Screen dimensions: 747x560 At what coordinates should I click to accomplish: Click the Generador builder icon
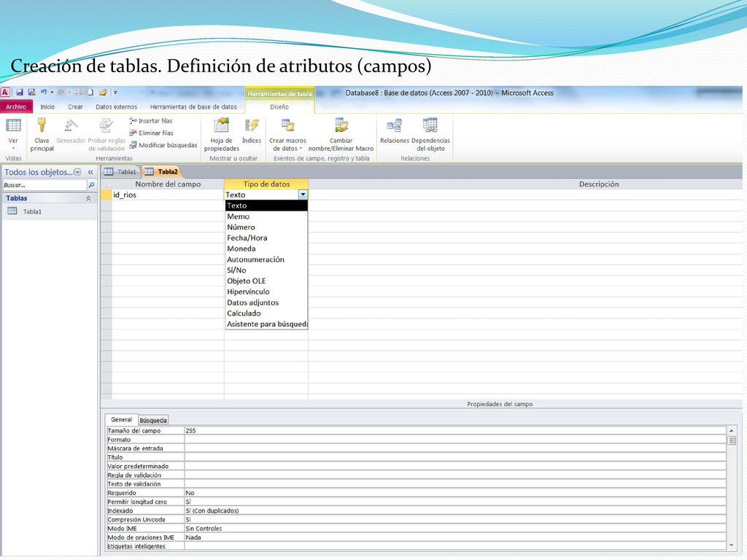pyautogui.click(x=71, y=131)
